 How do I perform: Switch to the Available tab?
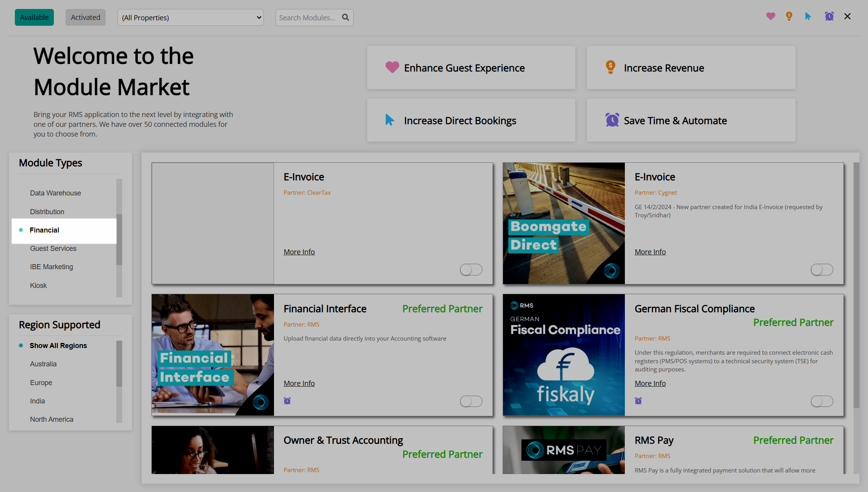[x=34, y=18]
